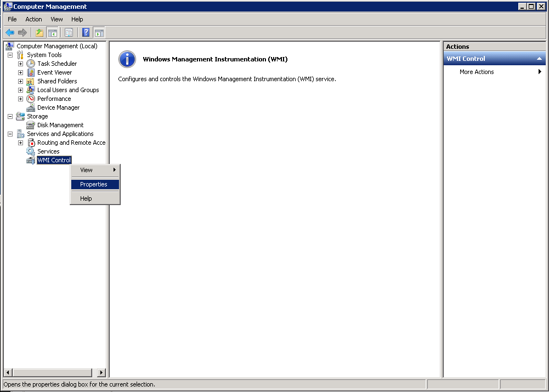Select the Services gear icon in tree
549x392 pixels.
tap(31, 151)
